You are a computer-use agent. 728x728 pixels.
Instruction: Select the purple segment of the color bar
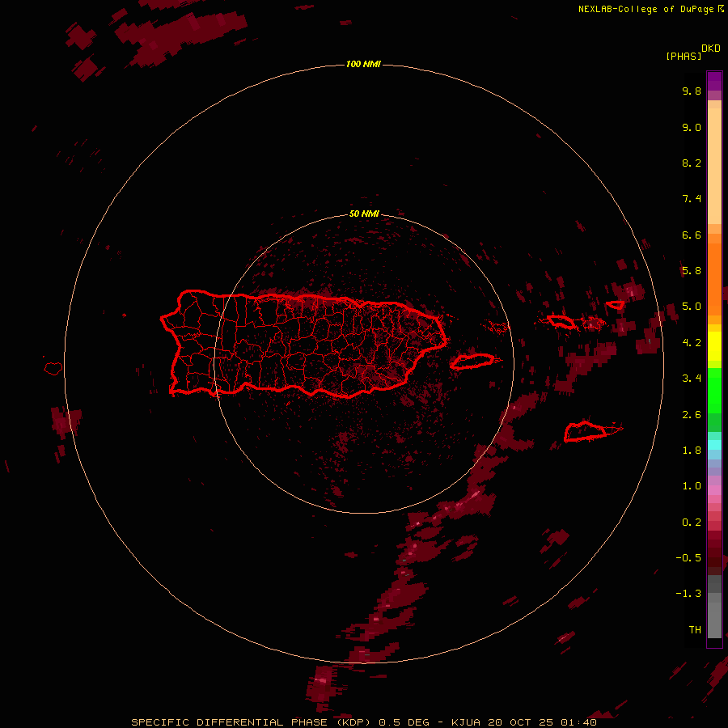coord(714,81)
